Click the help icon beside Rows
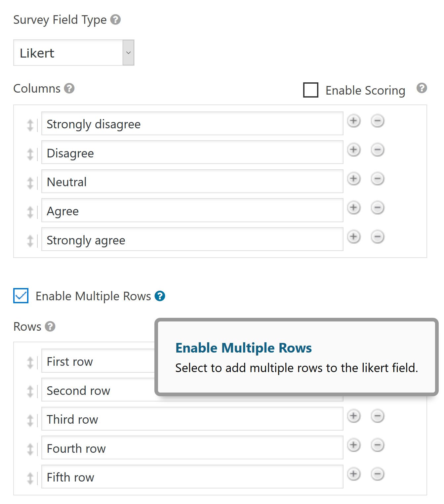 (50, 327)
